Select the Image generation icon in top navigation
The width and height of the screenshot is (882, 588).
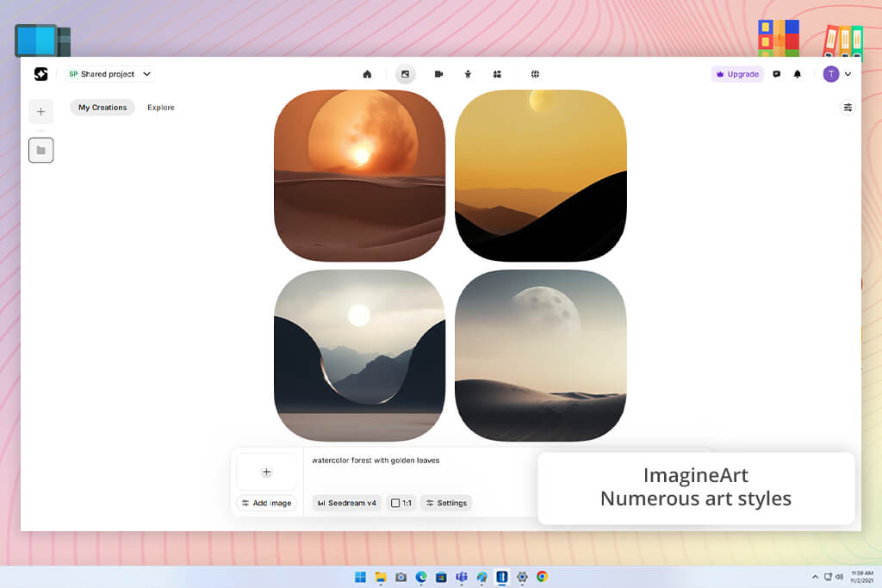pos(405,74)
